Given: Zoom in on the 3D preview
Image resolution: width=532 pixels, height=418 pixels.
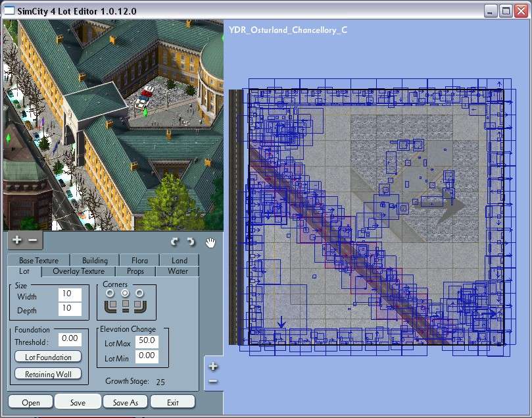Looking at the screenshot, I should click(17, 241).
